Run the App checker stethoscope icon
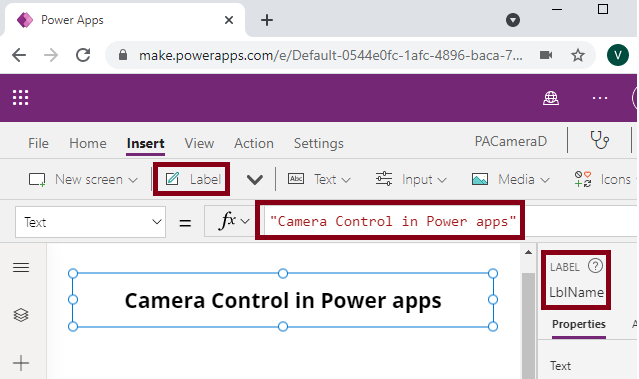 pos(599,141)
